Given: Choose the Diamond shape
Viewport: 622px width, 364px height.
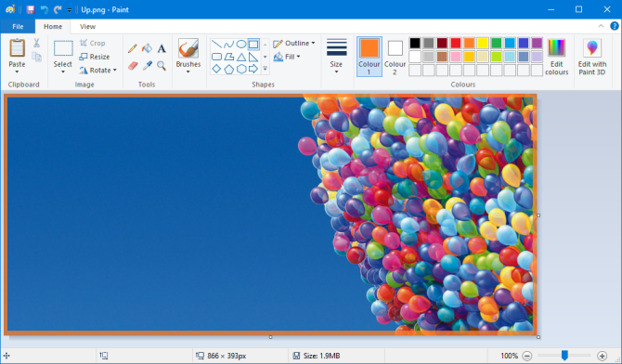Looking at the screenshot, I should [216, 69].
